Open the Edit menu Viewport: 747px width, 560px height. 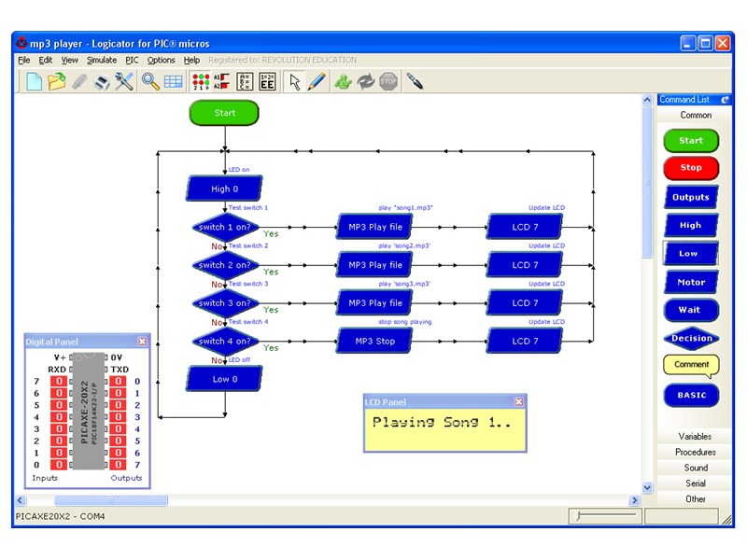point(46,60)
